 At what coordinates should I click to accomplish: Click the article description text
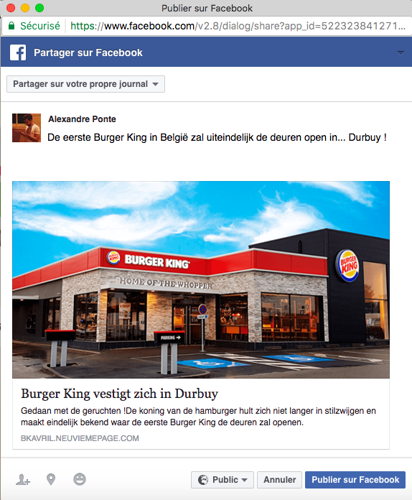198,416
